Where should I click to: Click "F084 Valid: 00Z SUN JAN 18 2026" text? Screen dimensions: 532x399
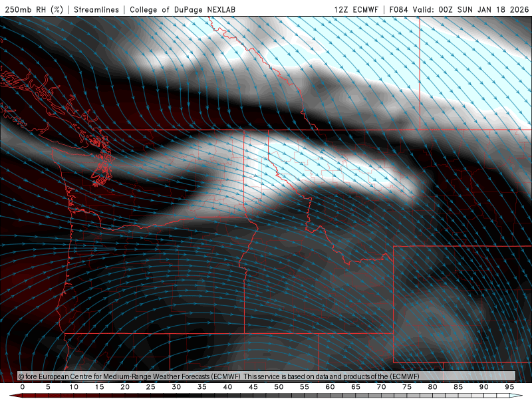click(459, 9)
